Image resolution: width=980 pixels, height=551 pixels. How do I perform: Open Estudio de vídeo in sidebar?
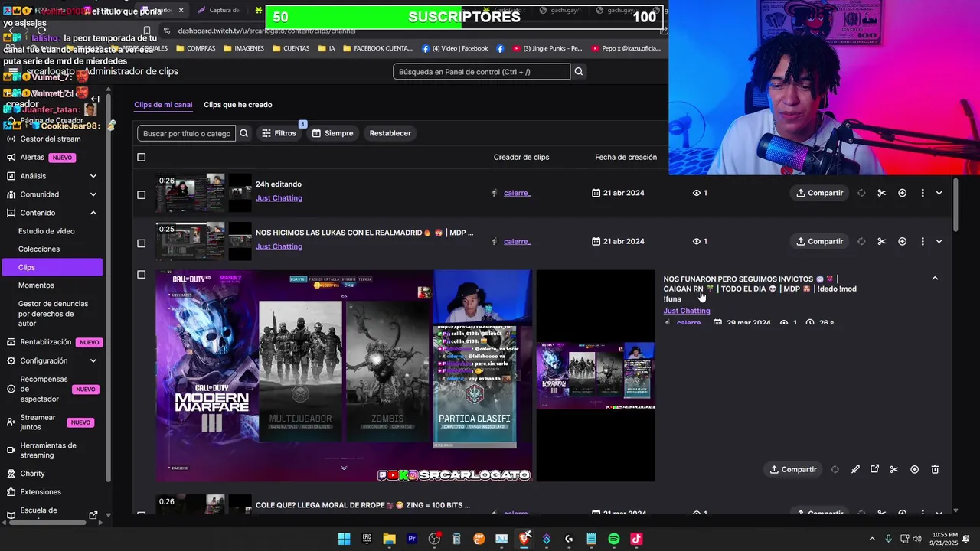(47, 231)
